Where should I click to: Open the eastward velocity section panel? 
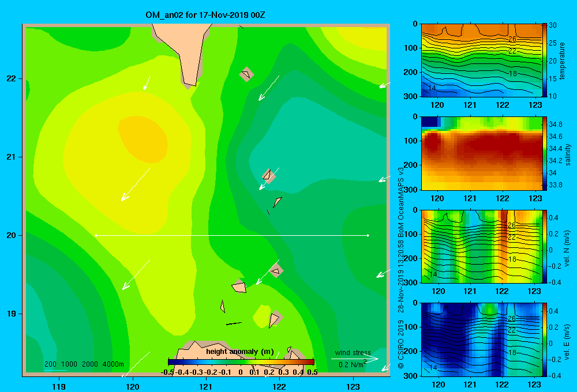[482, 340]
